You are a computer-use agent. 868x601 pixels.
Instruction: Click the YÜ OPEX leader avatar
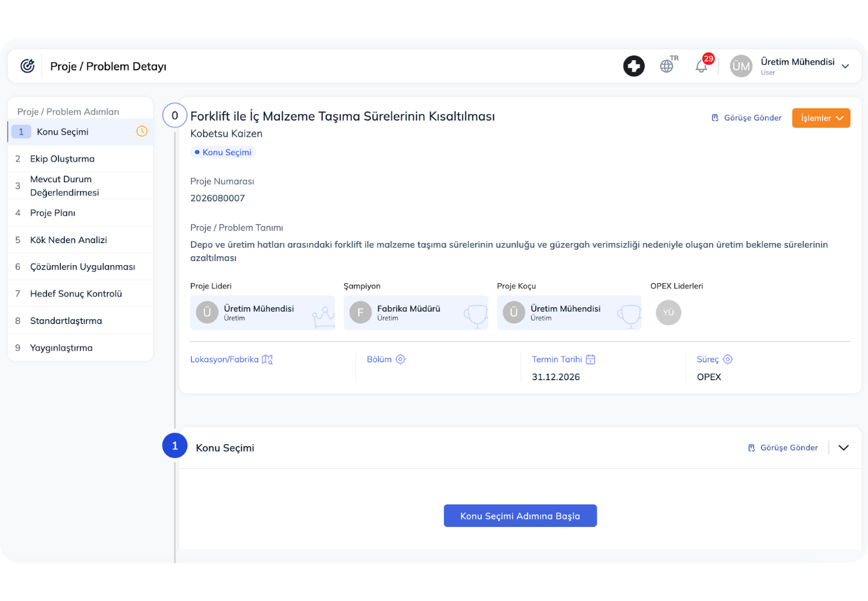[x=668, y=313]
